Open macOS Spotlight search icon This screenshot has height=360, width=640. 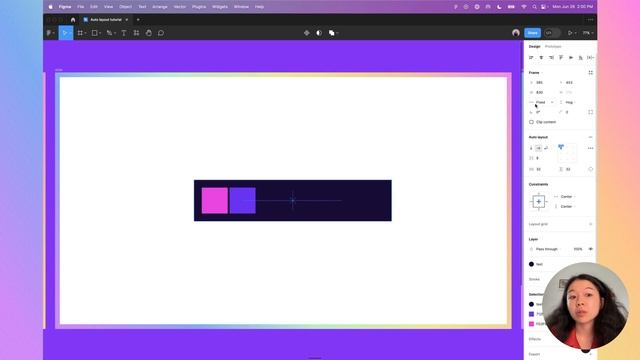(534, 7)
